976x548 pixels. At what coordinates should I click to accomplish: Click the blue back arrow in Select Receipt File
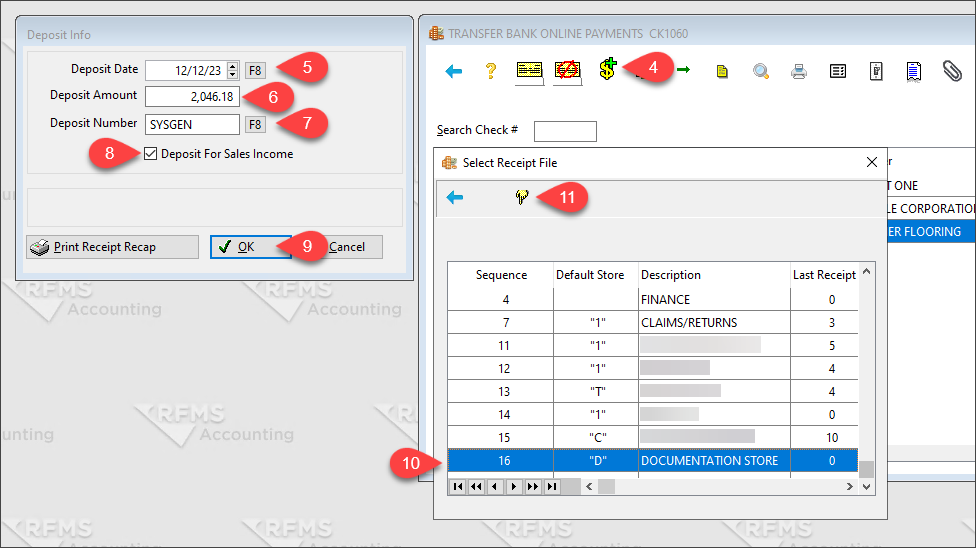click(455, 198)
